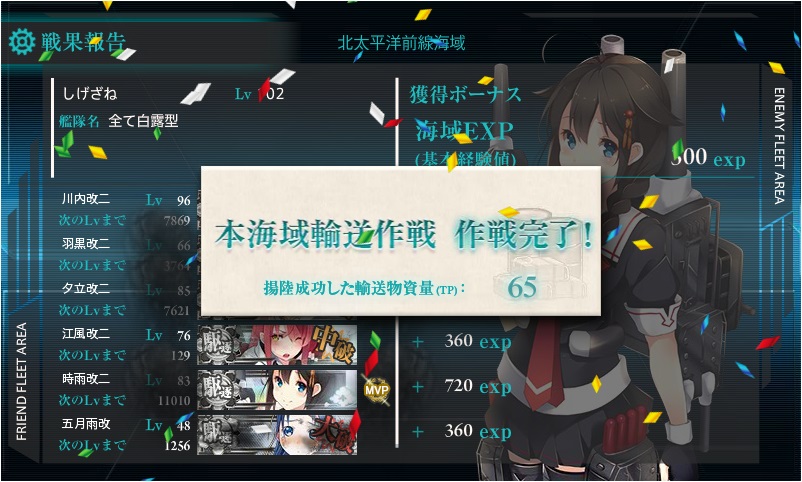Click the gold MVP badge
The image size is (802, 482).
point(376,390)
